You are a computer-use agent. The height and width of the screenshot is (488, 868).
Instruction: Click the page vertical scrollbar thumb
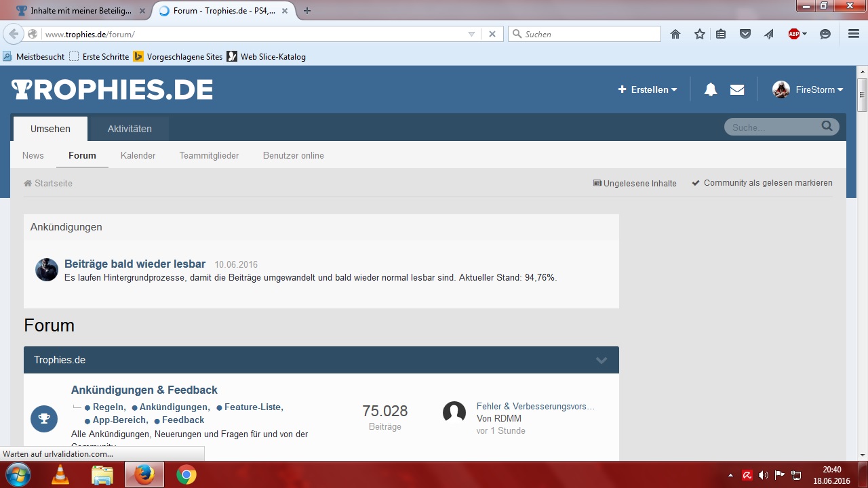coord(862,95)
